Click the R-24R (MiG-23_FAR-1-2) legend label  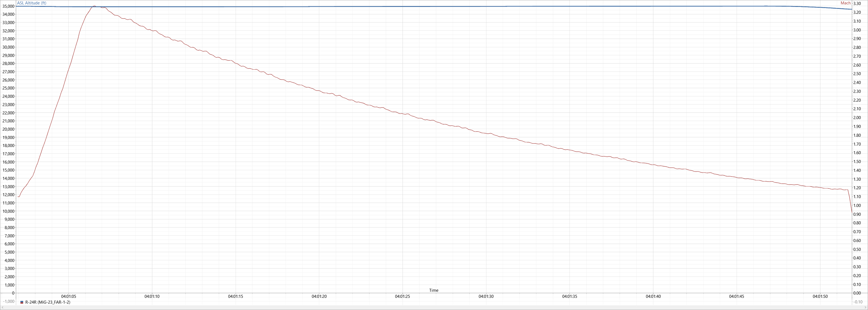[47, 302]
